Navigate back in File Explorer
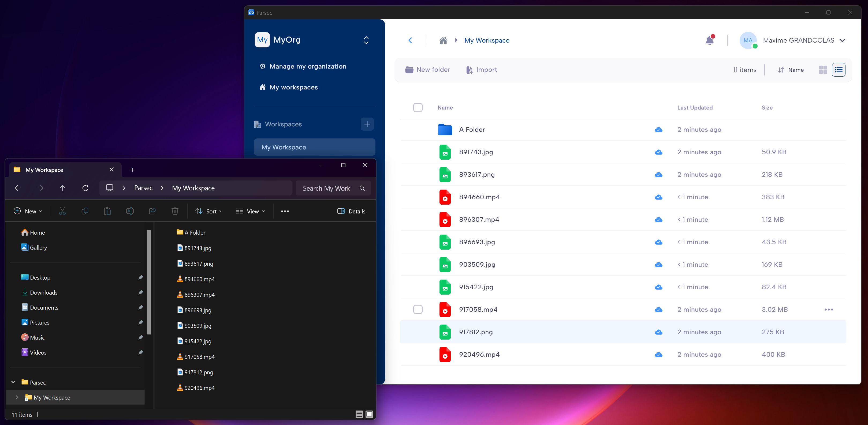 pos(18,188)
